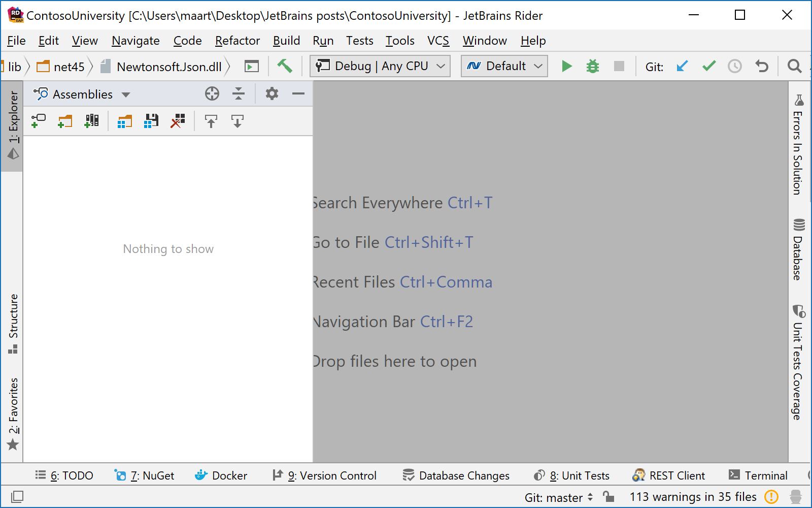The image size is (812, 508).
Task: Open the Database side panel
Action: (798, 249)
